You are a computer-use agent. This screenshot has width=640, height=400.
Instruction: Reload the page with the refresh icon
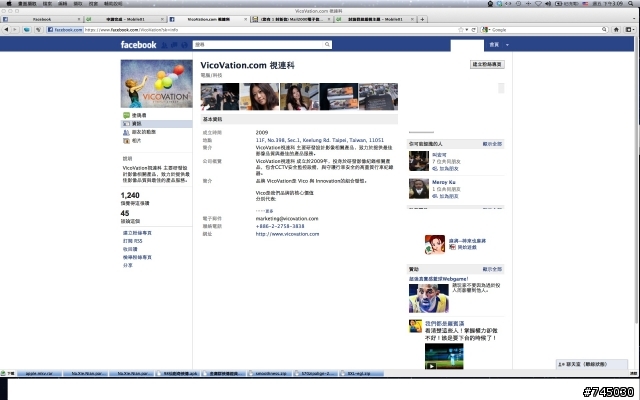click(x=474, y=29)
